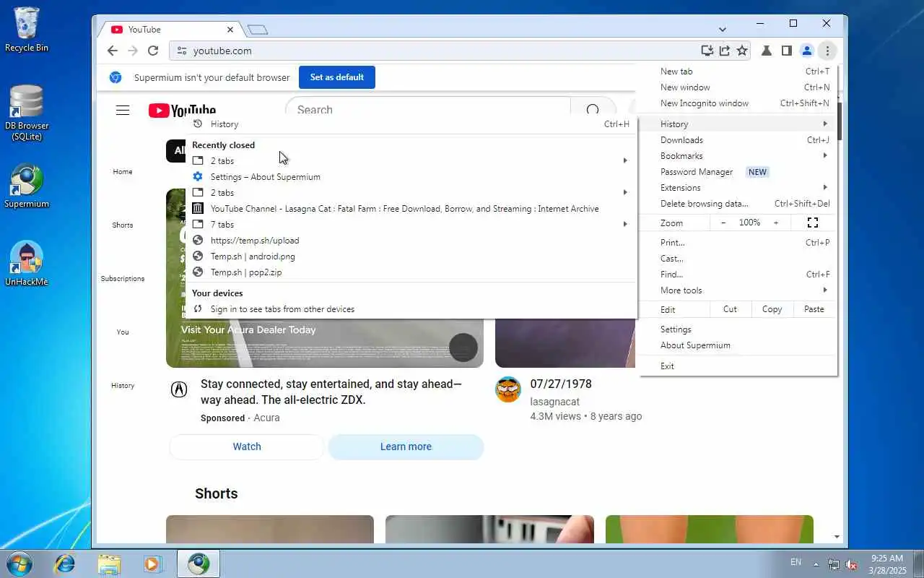The height and width of the screenshot is (578, 924).
Task: Open the UnHackMe desktop shortcut
Action: coord(27,263)
